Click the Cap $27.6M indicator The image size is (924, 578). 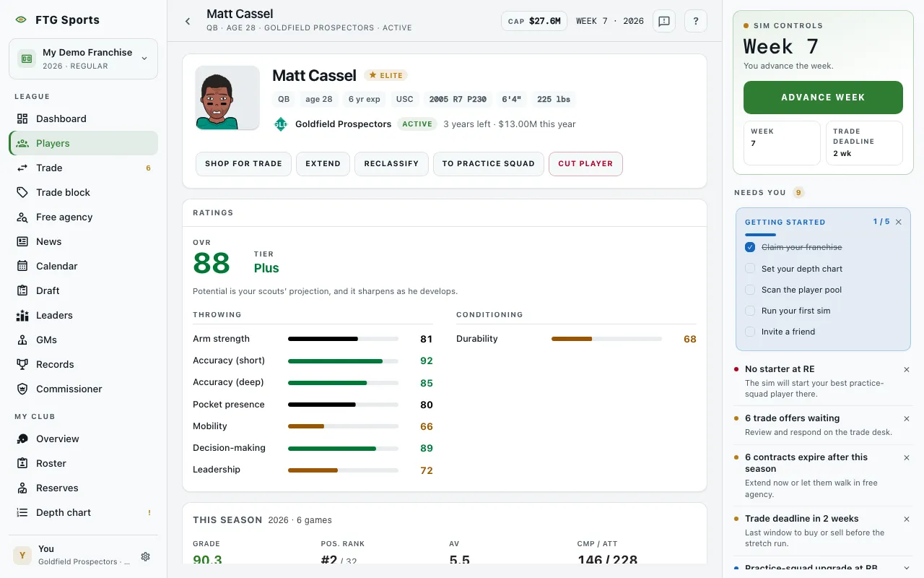click(x=534, y=21)
